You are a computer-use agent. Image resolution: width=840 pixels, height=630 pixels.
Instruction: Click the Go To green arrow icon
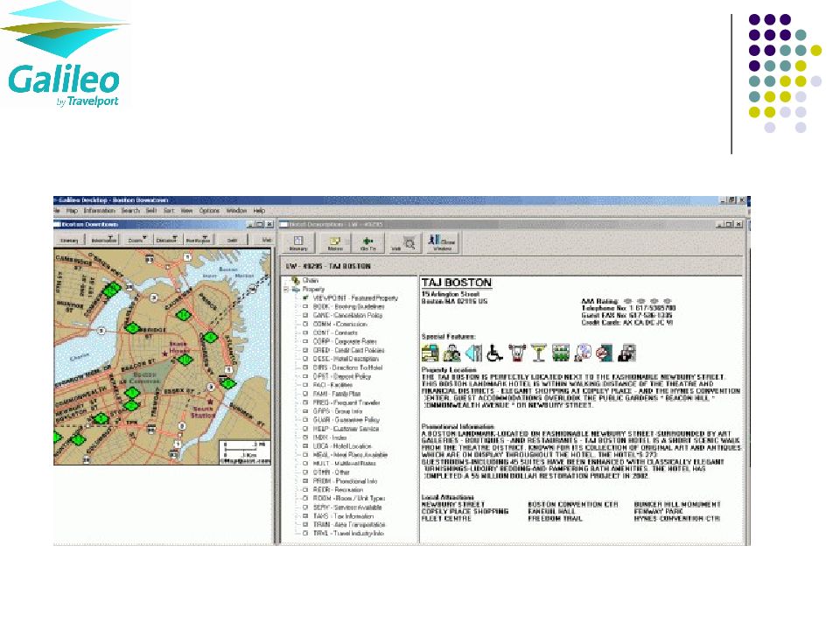click(x=367, y=243)
